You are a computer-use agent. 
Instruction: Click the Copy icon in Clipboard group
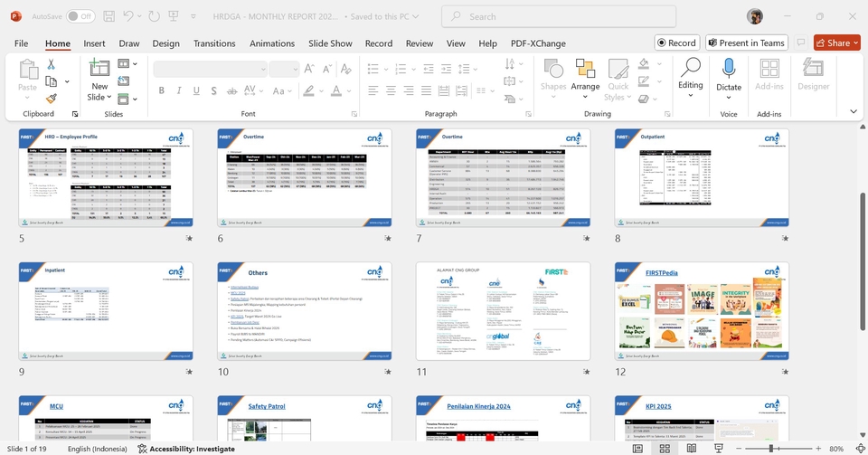(x=51, y=81)
